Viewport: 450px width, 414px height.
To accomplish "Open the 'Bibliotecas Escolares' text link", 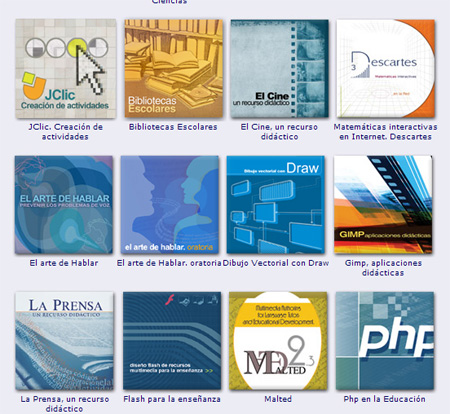I will click(x=173, y=127).
